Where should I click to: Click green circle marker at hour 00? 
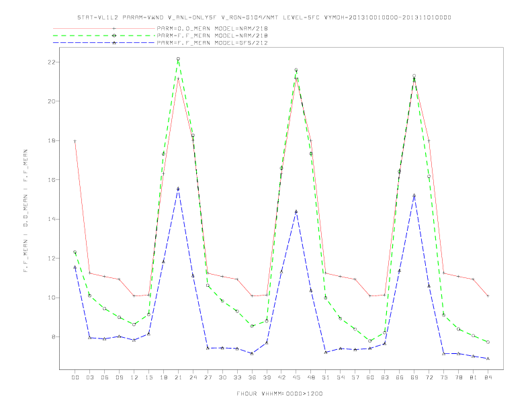75,253
